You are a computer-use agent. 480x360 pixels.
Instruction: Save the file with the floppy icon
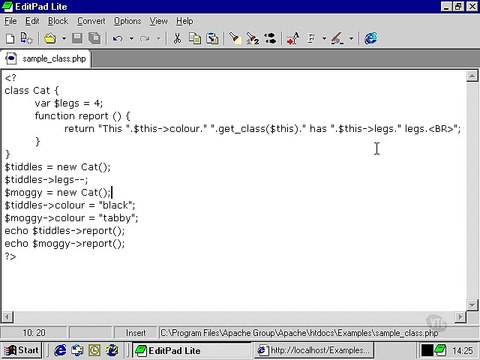pos(77,39)
